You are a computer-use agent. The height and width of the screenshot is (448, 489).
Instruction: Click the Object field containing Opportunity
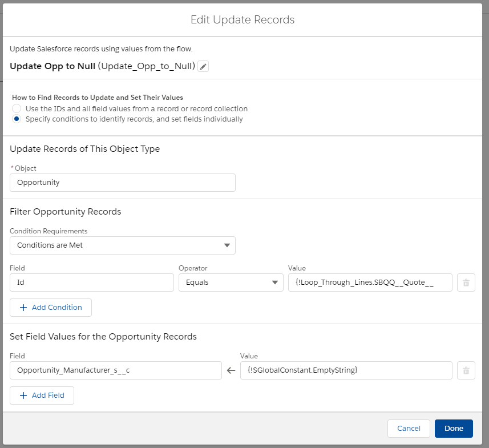coord(123,183)
